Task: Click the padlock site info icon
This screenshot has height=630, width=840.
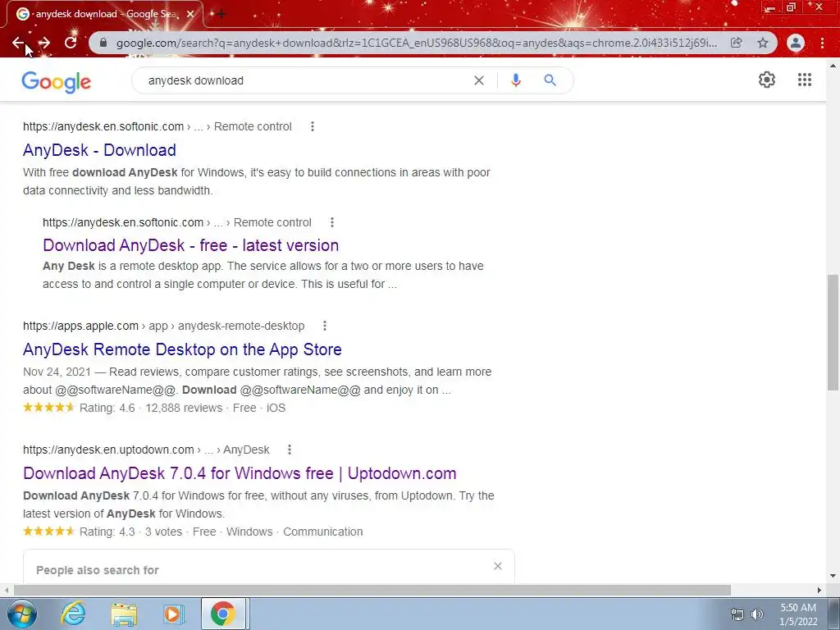Action: point(104,43)
